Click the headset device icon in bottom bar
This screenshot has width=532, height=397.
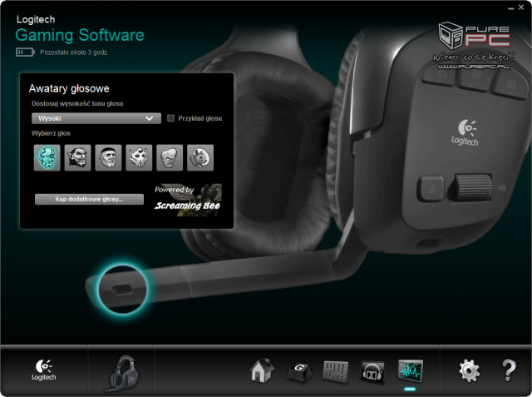pos(124,374)
